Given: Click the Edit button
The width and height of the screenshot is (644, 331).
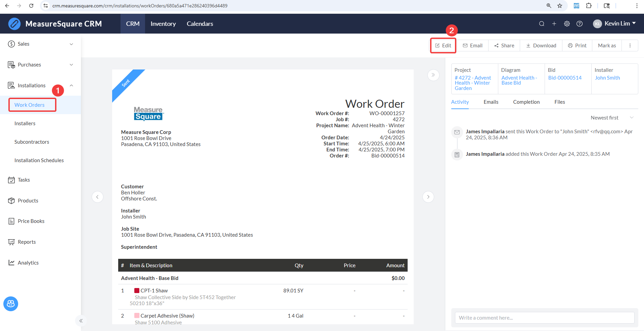Looking at the screenshot, I should pos(443,46).
